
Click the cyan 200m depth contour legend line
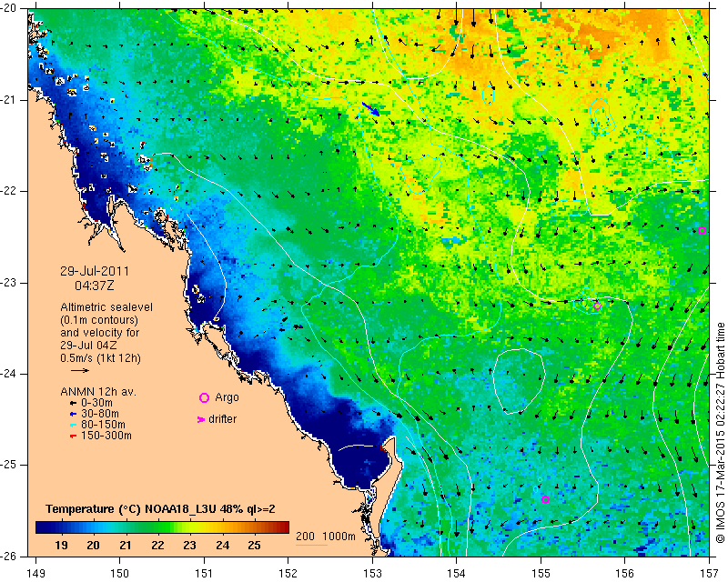point(311,546)
